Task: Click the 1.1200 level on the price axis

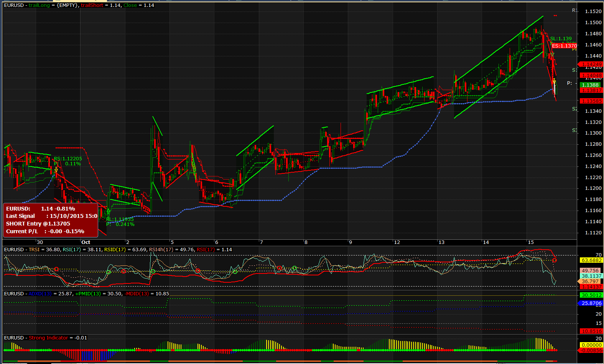Action: [593, 188]
